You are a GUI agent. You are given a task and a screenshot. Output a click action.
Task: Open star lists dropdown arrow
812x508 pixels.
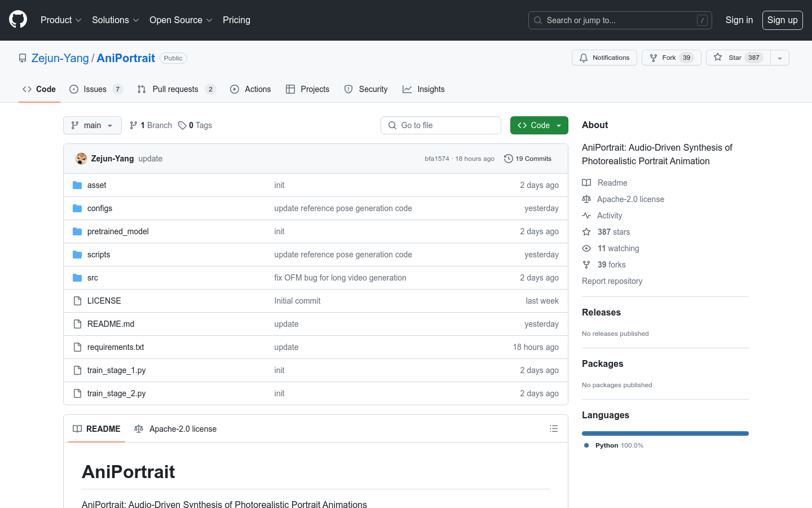[780, 58]
